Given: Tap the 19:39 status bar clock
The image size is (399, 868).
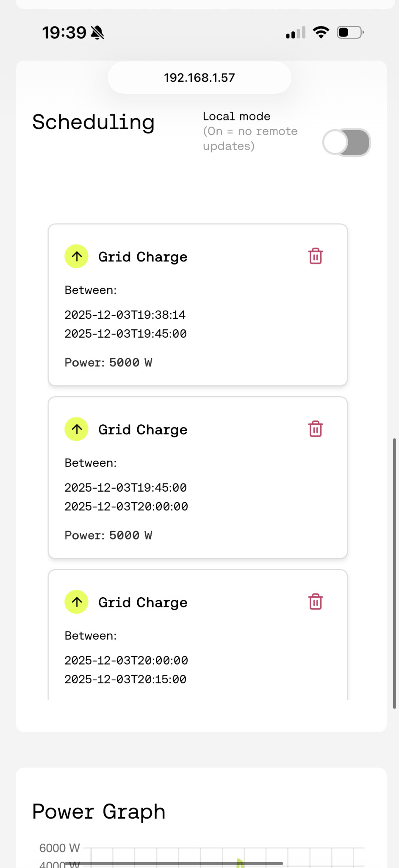Looking at the screenshot, I should click(x=64, y=33).
